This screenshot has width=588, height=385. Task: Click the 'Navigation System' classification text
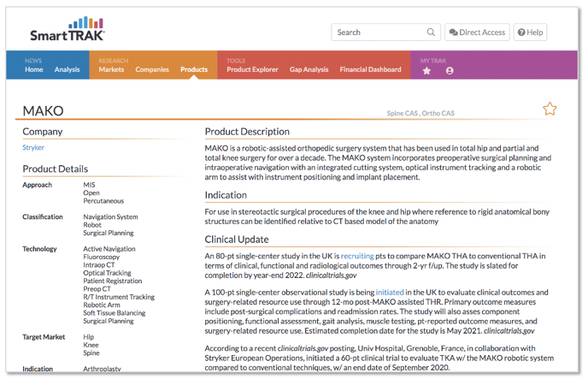click(x=110, y=217)
